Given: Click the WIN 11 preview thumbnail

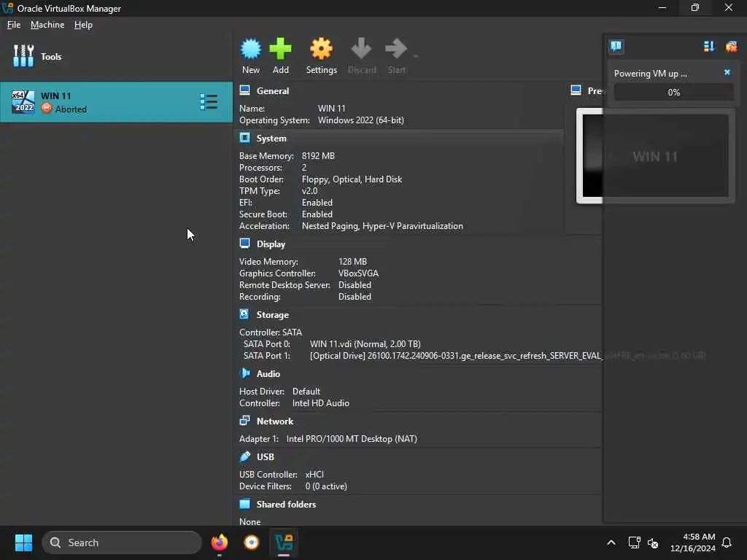Looking at the screenshot, I should coord(656,156).
